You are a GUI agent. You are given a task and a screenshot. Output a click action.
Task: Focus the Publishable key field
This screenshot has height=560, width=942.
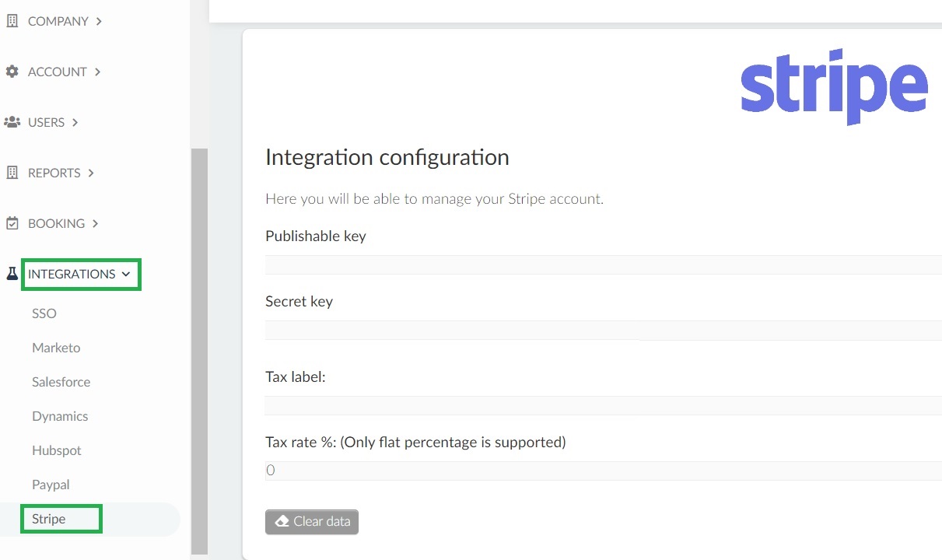pos(604,264)
